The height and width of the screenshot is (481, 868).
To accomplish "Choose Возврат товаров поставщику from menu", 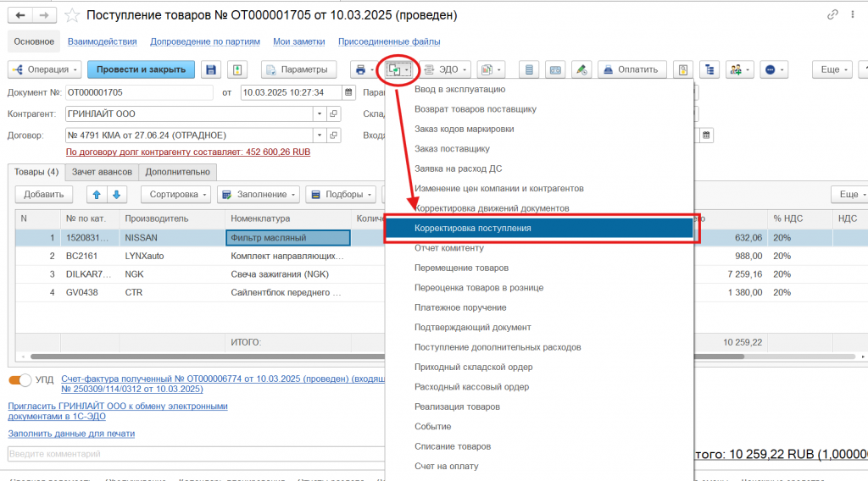I will pyautogui.click(x=475, y=109).
